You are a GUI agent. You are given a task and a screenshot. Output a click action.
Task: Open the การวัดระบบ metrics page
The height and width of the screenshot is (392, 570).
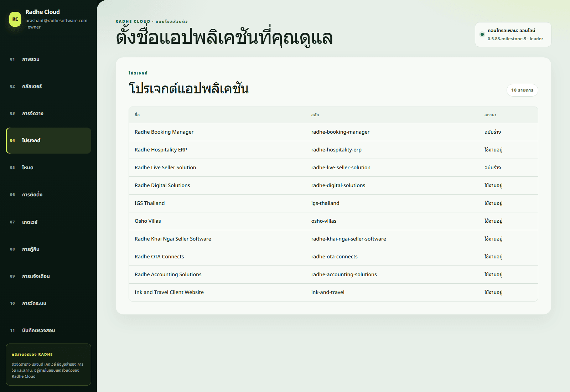(48, 303)
